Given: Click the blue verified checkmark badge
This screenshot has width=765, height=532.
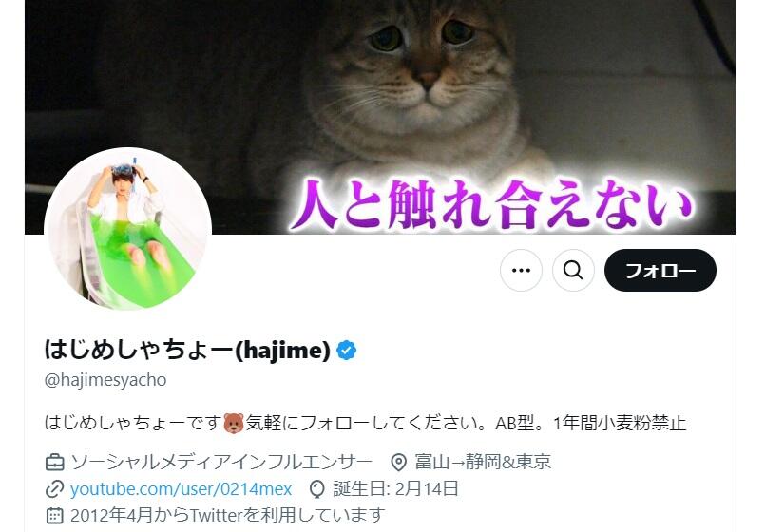Looking at the screenshot, I should [347, 351].
